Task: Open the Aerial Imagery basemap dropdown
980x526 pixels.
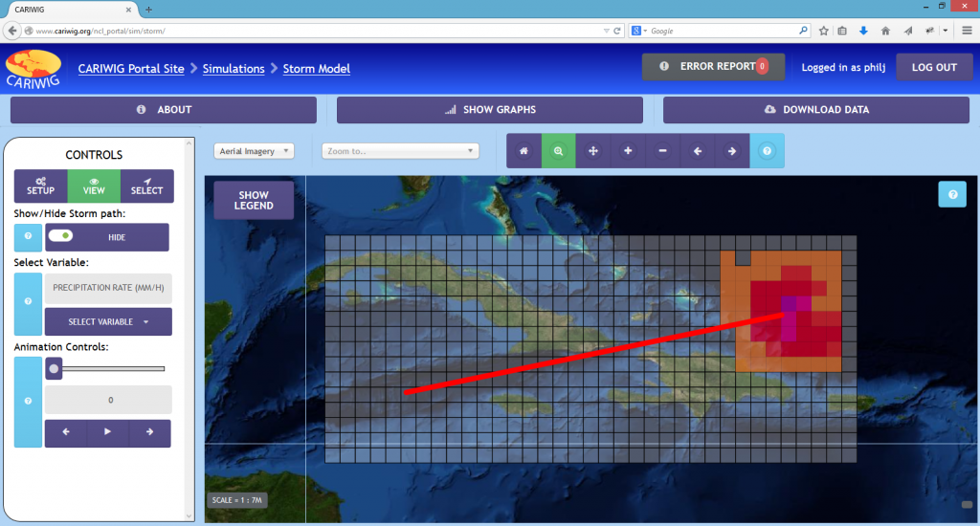Action: (254, 151)
